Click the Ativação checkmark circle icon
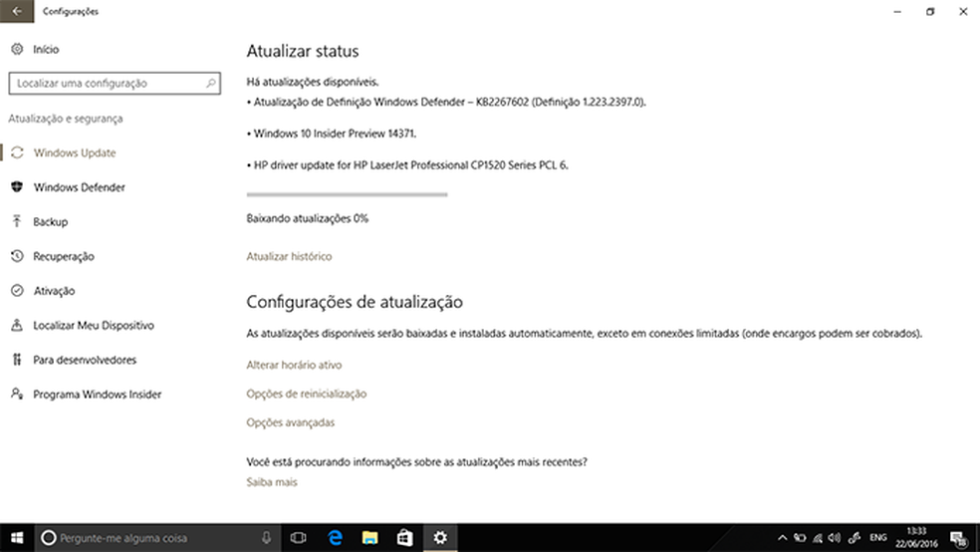This screenshot has height=552, width=980. click(17, 290)
